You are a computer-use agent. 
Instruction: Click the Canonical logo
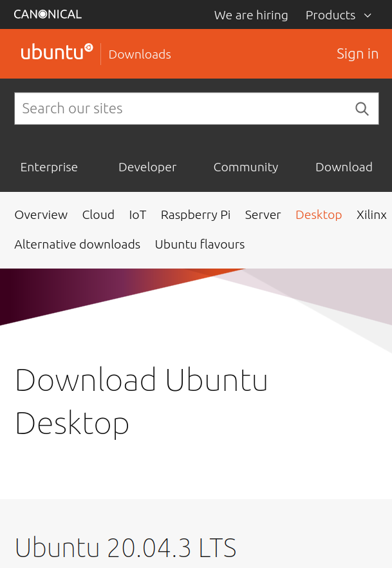(x=48, y=14)
